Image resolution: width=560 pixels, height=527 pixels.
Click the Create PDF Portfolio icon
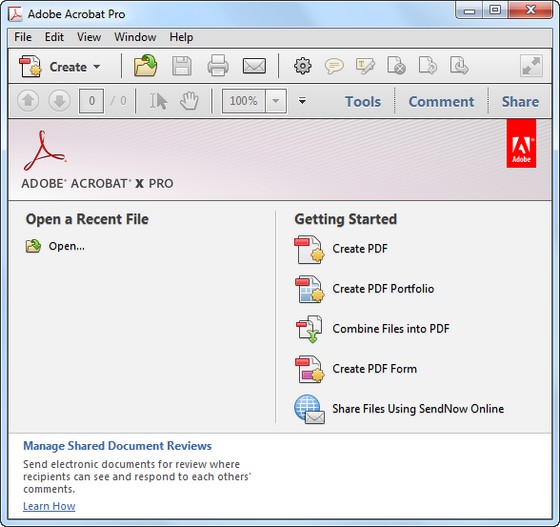(309, 289)
